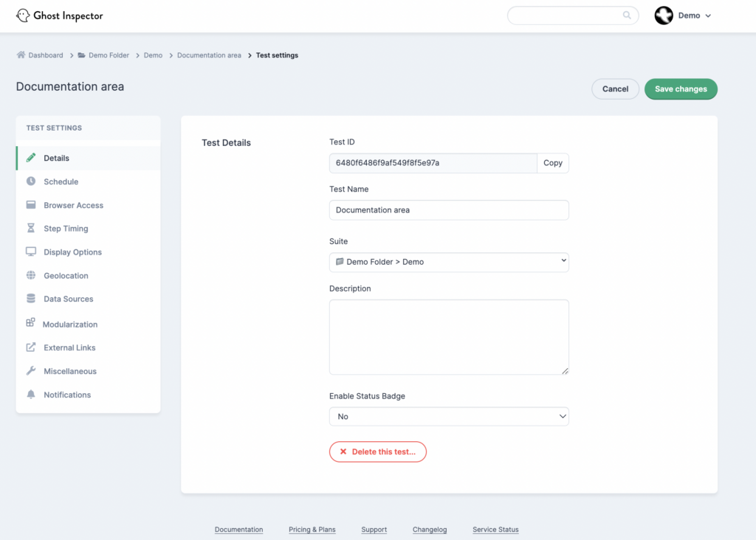Open the Service Status footer link
Viewport: 756px width, 540px height.
coord(495,530)
